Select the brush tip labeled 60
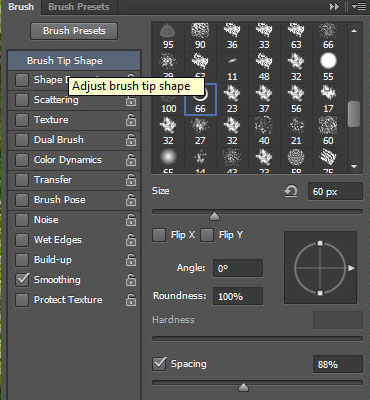Screen dimensions: 370x400 (x=328, y=132)
